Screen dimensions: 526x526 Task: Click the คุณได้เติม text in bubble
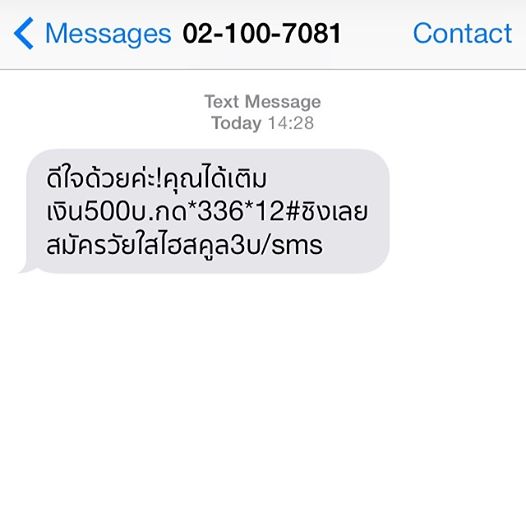tap(215, 178)
